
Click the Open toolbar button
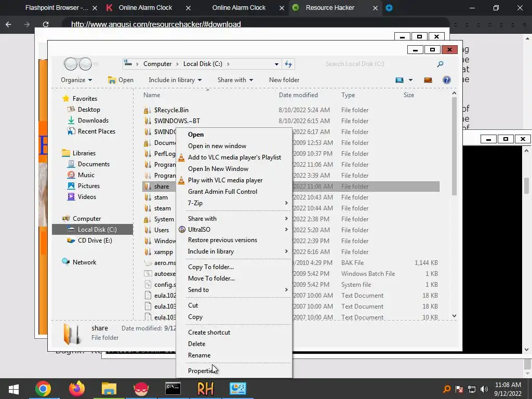click(x=121, y=80)
